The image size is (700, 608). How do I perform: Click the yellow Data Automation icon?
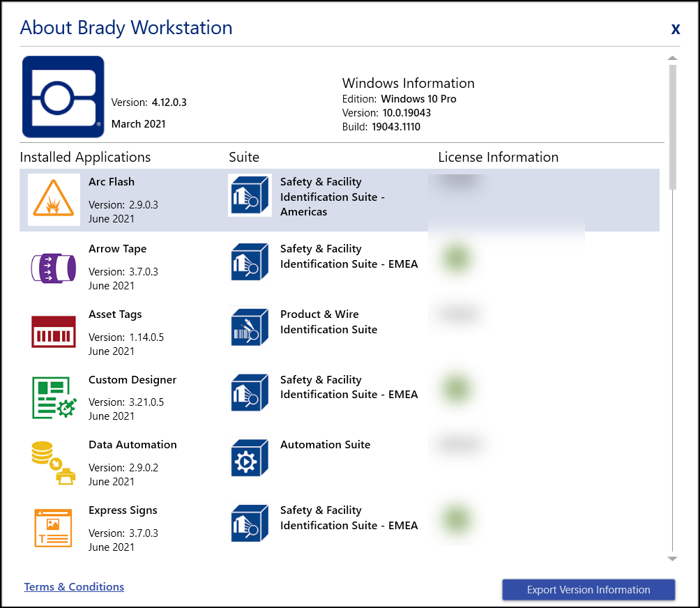click(x=54, y=462)
